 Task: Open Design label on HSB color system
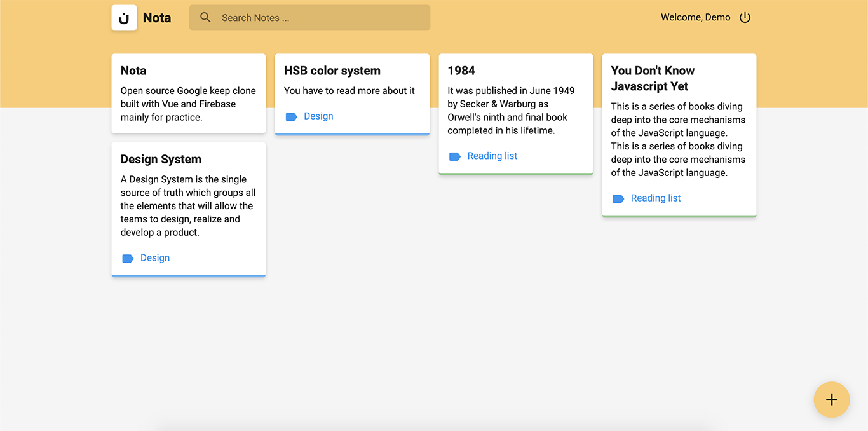(318, 116)
